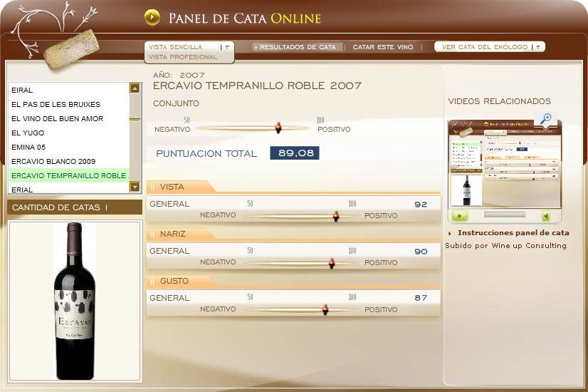Screen dimensions: 588x392
Task: Expand Ver Cata del Enólogo dropdown
Action: [x=489, y=47]
